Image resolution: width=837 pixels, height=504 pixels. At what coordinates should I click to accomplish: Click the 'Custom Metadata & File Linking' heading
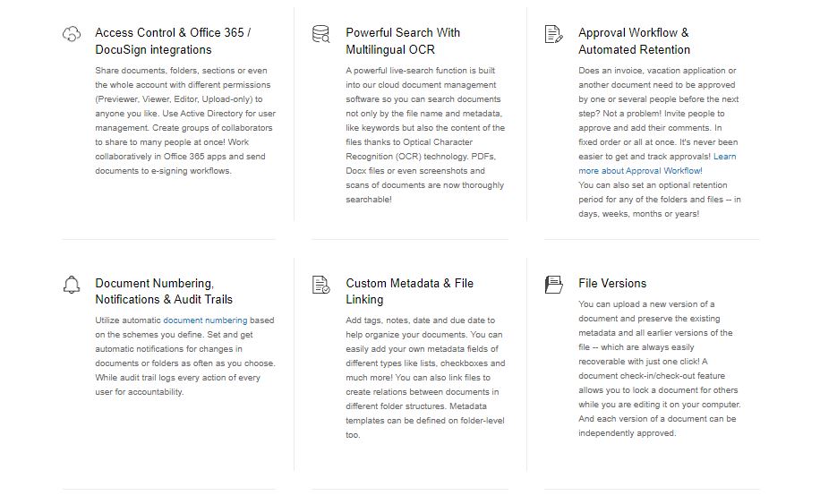(409, 292)
